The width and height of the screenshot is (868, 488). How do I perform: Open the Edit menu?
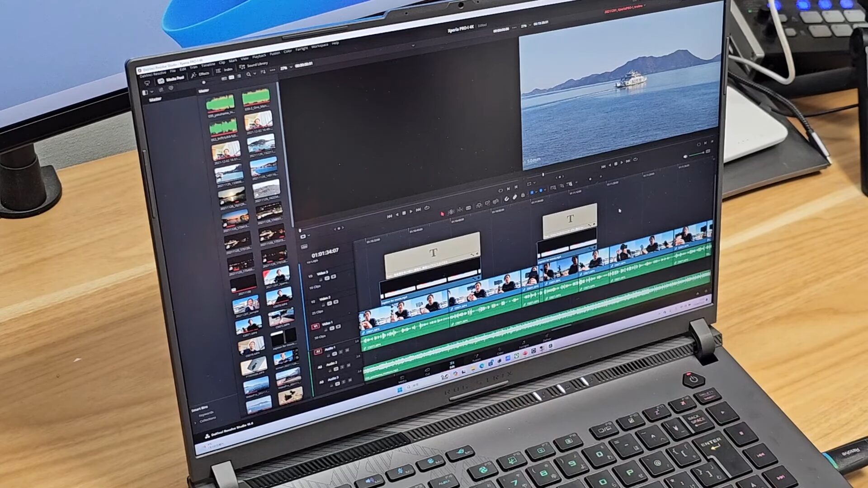[x=183, y=70]
